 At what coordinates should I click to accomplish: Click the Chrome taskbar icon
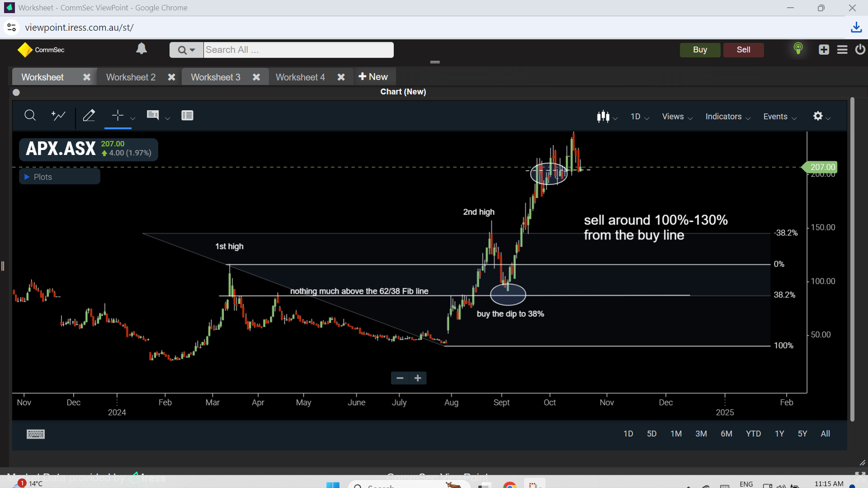point(509,485)
